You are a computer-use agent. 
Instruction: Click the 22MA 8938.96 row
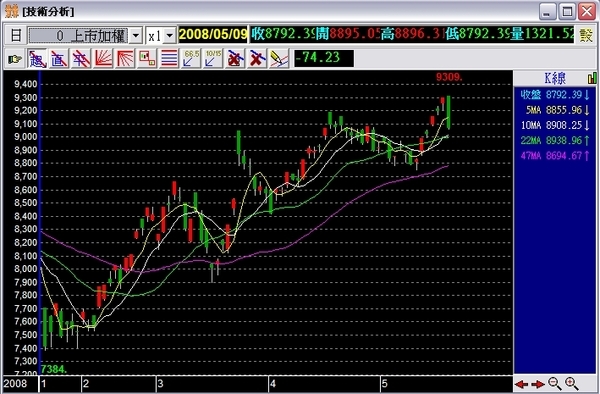tap(555, 141)
